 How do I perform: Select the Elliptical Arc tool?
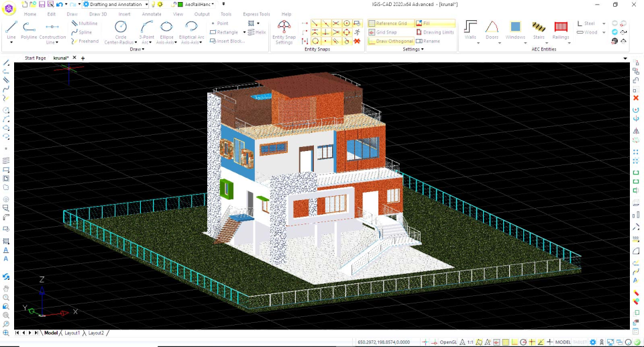pyautogui.click(x=191, y=32)
